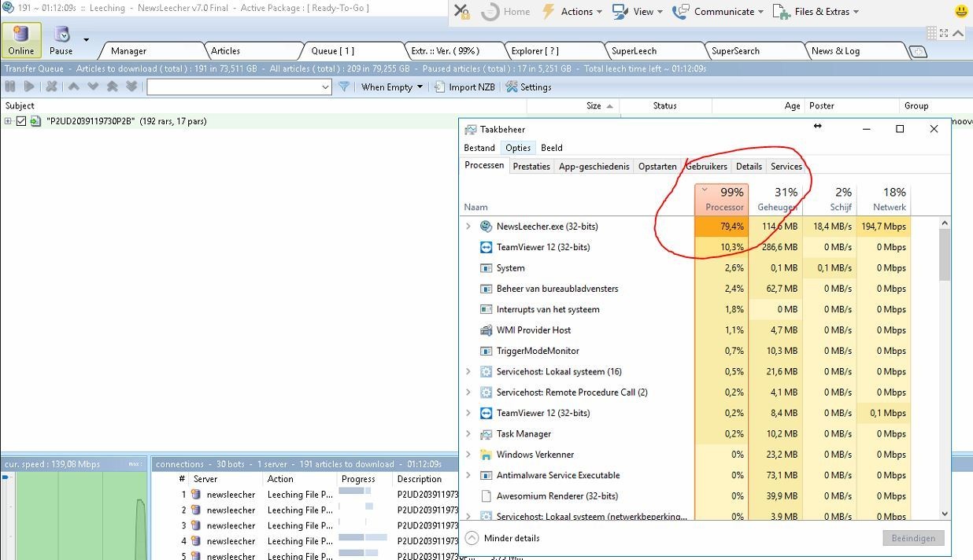Screen dimensions: 973x560
Task: Switch to the App-geschiedenis tab
Action: pos(594,167)
